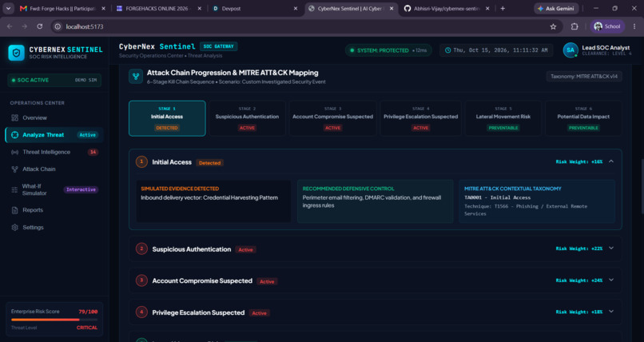The width and height of the screenshot is (644, 342).
Task: Click the SA user avatar
Action: coord(570,50)
